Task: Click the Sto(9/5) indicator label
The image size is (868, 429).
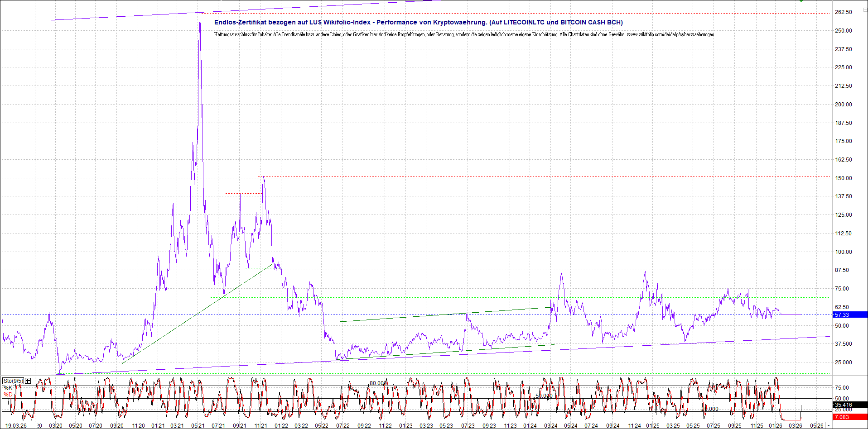Action: pyautogui.click(x=13, y=381)
